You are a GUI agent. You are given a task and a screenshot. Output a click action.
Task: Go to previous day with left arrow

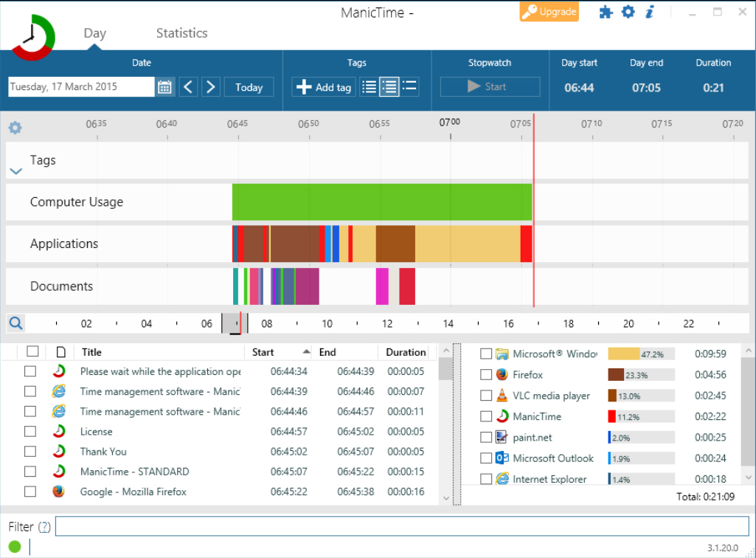(188, 86)
